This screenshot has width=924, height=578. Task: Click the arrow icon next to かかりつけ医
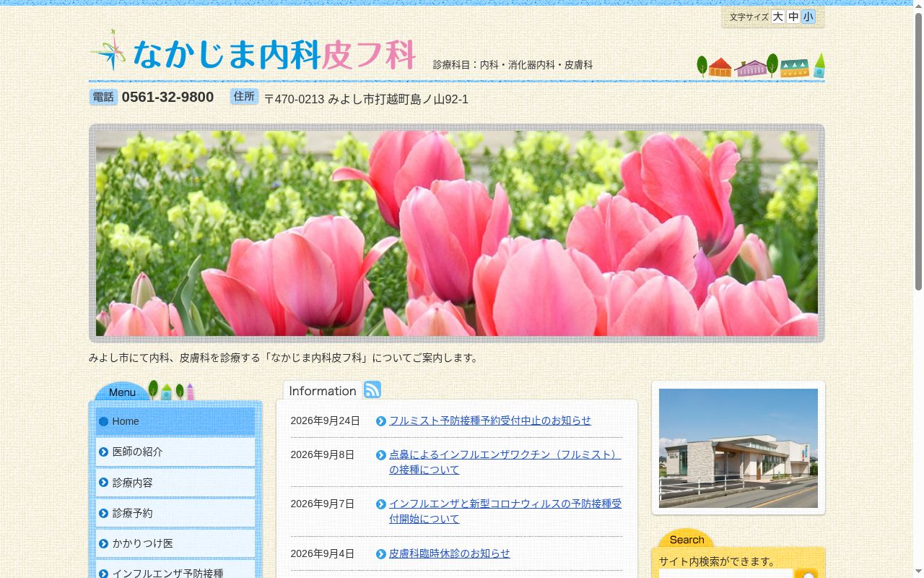(103, 543)
